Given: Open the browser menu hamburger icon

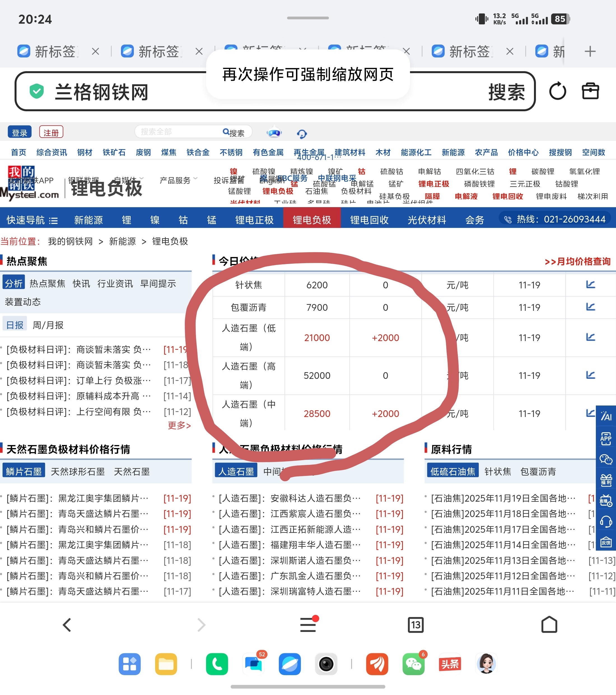Looking at the screenshot, I should click(x=308, y=625).
